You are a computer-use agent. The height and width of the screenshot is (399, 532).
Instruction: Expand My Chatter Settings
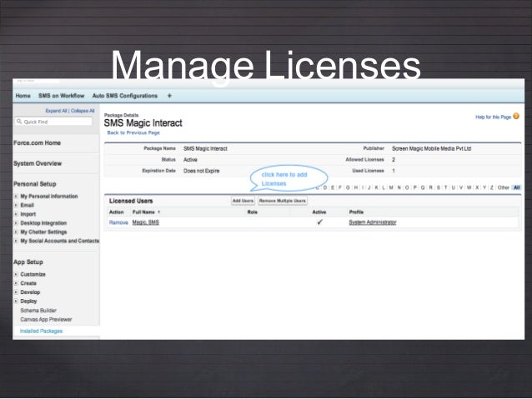point(16,232)
